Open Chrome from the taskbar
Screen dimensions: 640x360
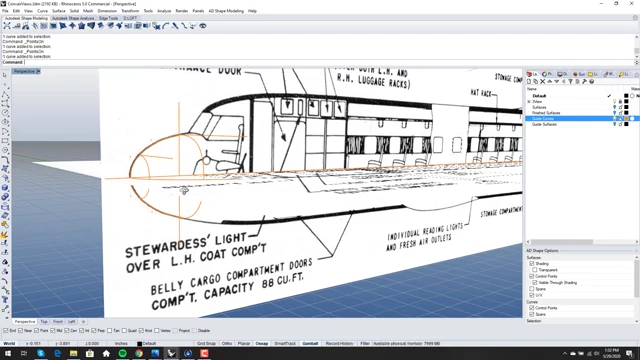click(x=139, y=353)
